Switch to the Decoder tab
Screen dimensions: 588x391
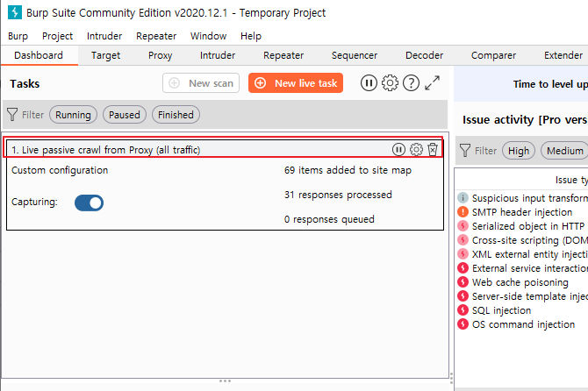[424, 55]
